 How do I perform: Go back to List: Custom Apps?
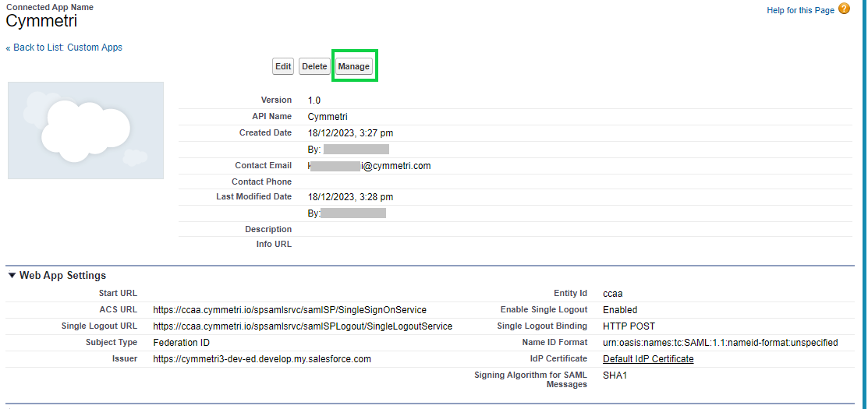pos(64,48)
